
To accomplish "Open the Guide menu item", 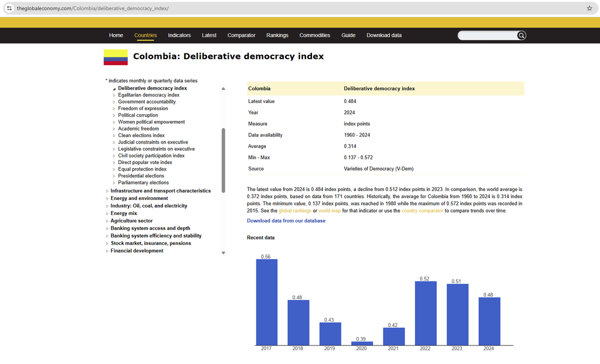I will coord(348,35).
